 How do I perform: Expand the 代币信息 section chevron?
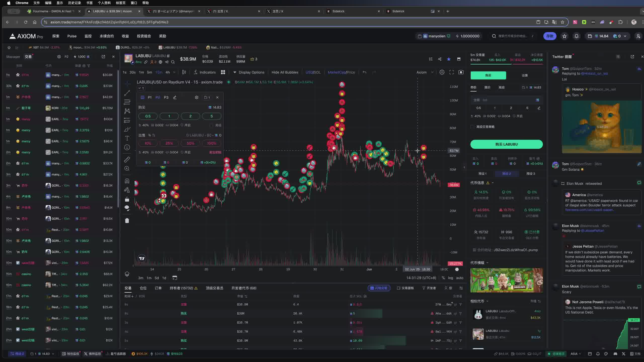click(x=493, y=183)
